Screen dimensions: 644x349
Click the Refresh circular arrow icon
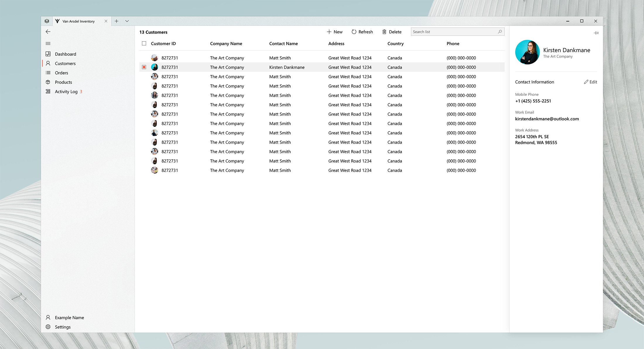[x=354, y=32]
